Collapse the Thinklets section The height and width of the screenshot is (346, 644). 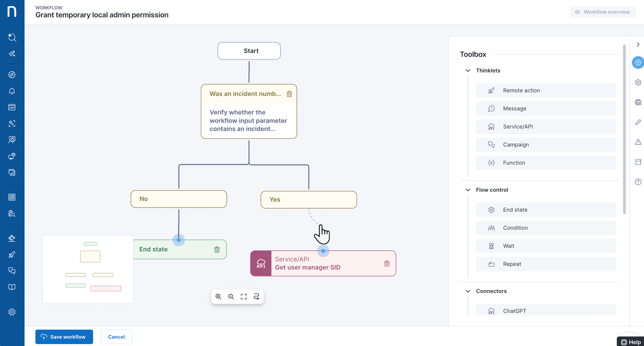pyautogui.click(x=468, y=71)
